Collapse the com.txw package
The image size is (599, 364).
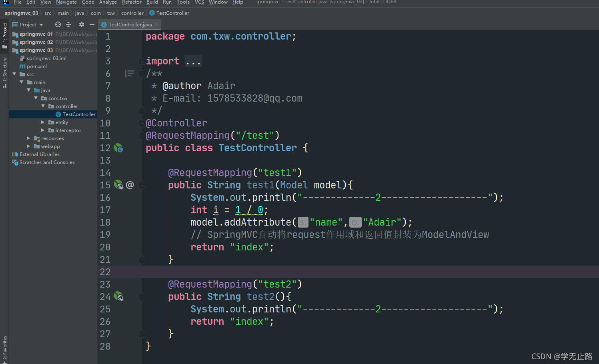pyautogui.click(x=36, y=98)
